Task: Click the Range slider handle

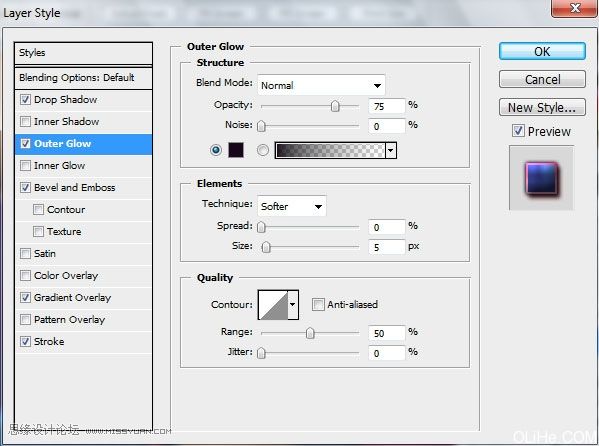Action: (310, 333)
